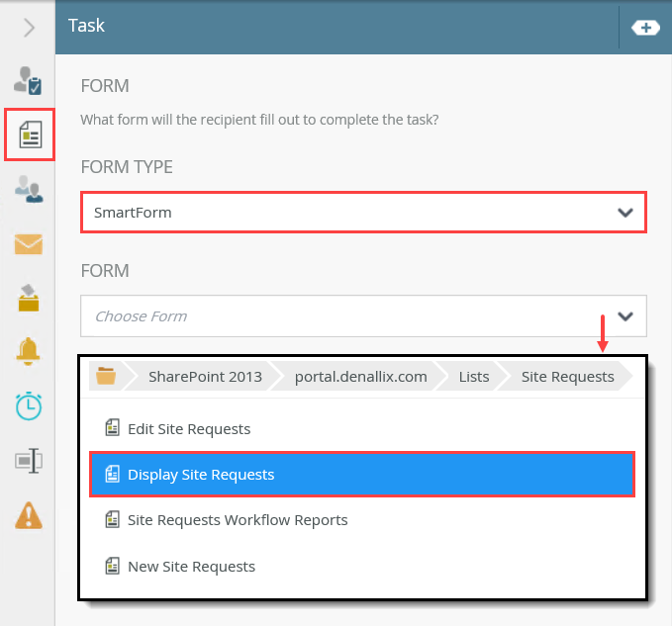The height and width of the screenshot is (626, 672).
Task: Click the New Site Requests form icon
Action: click(x=112, y=566)
